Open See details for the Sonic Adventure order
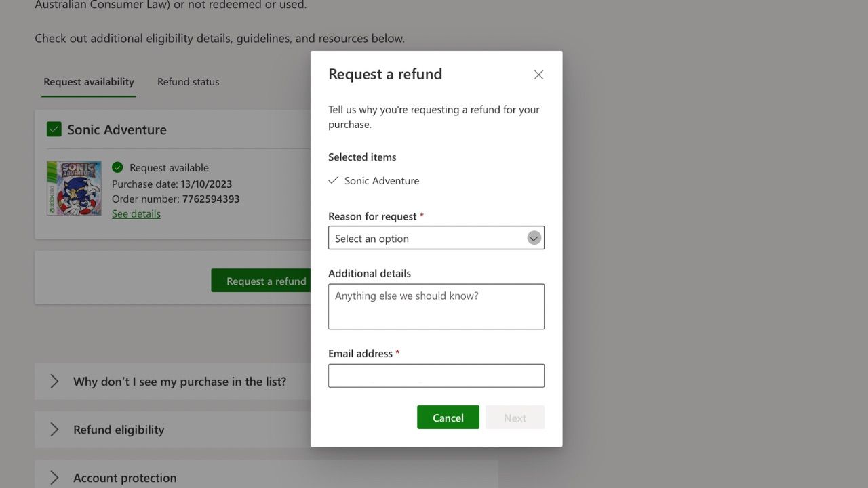The image size is (868, 488). tap(136, 213)
